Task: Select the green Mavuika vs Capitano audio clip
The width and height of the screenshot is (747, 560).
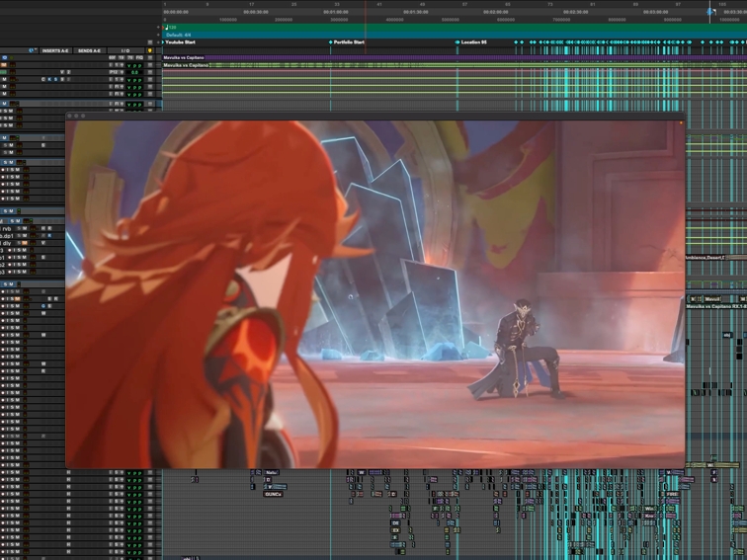Action: [x=455, y=65]
